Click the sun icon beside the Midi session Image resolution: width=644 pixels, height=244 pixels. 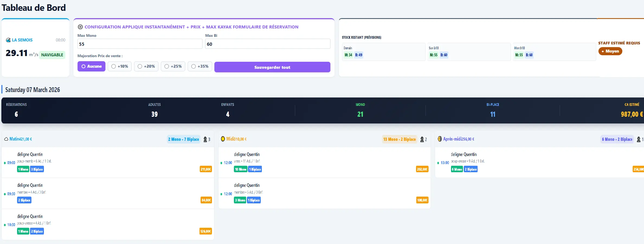click(x=223, y=139)
